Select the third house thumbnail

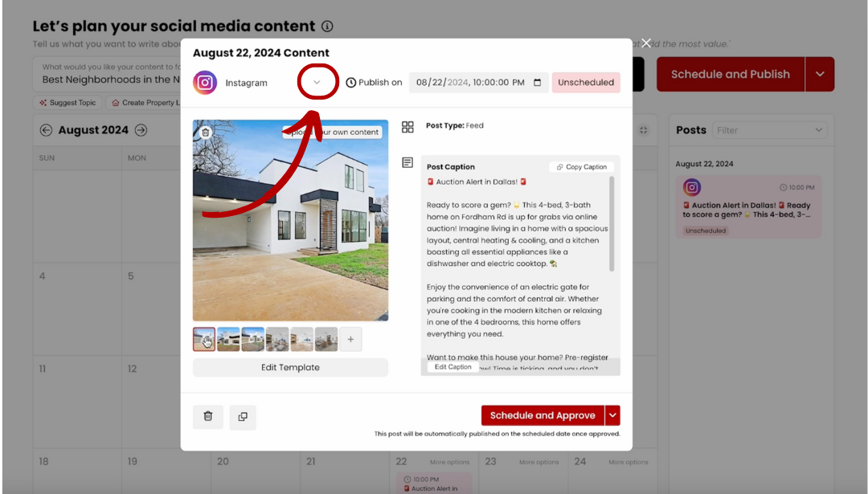tap(253, 339)
